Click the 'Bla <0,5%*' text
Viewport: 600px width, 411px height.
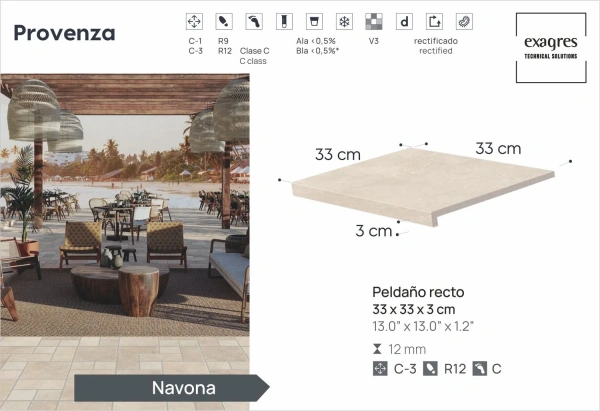318,51
